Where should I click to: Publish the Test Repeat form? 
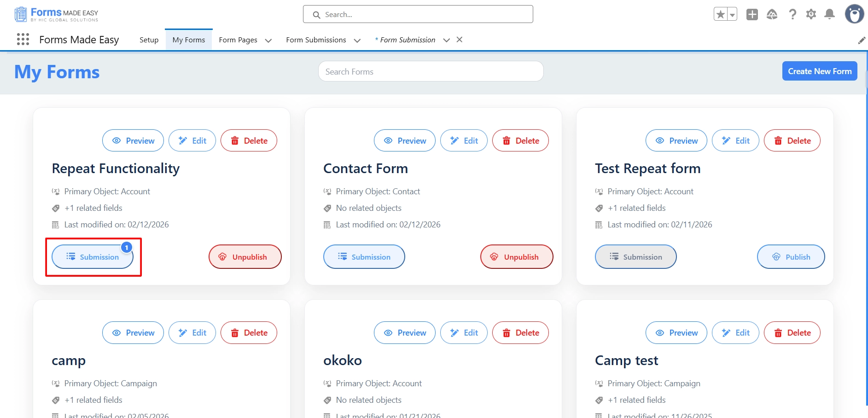pyautogui.click(x=791, y=257)
